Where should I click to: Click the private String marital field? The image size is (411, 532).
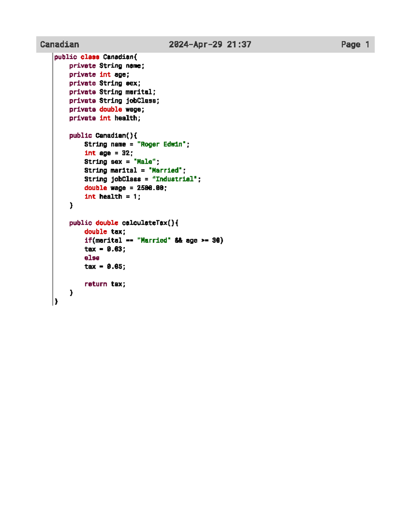tap(112, 92)
